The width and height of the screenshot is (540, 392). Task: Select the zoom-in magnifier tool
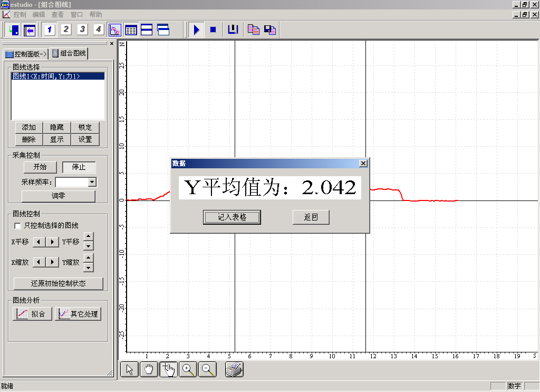188,370
